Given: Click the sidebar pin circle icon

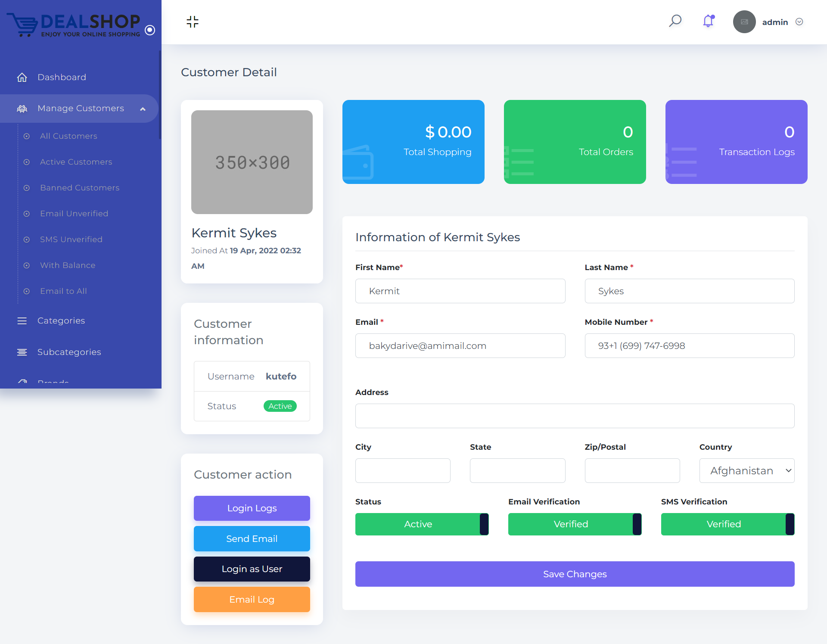Looking at the screenshot, I should point(150,30).
